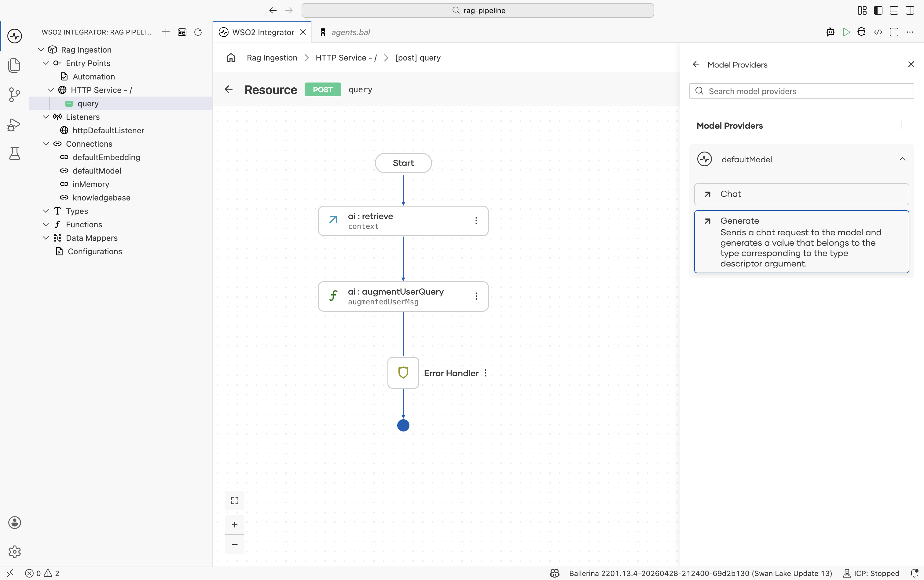Collapse the defaultModel provider card
The image size is (924, 580).
tap(903, 159)
